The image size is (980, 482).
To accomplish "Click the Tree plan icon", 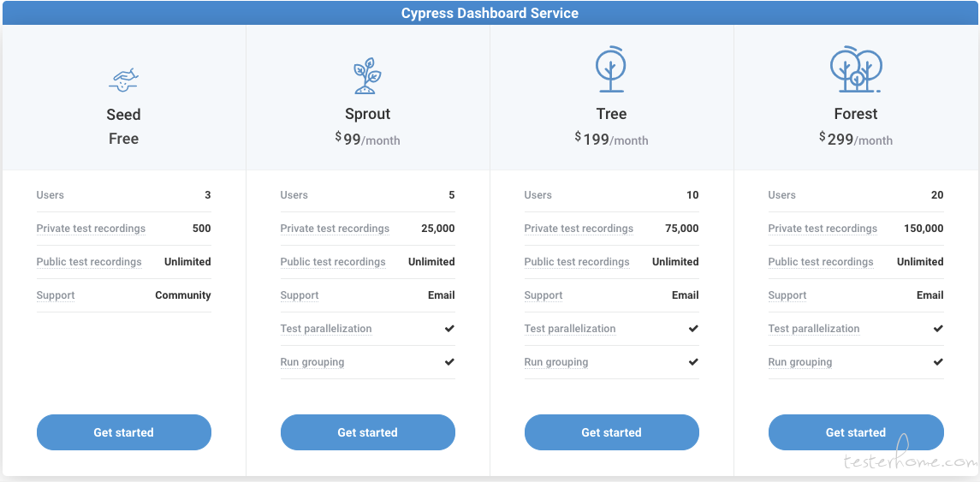I will point(610,68).
